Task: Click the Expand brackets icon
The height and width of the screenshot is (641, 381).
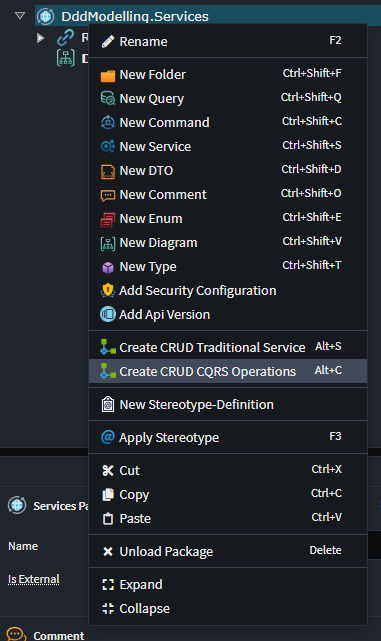Action: (108, 585)
